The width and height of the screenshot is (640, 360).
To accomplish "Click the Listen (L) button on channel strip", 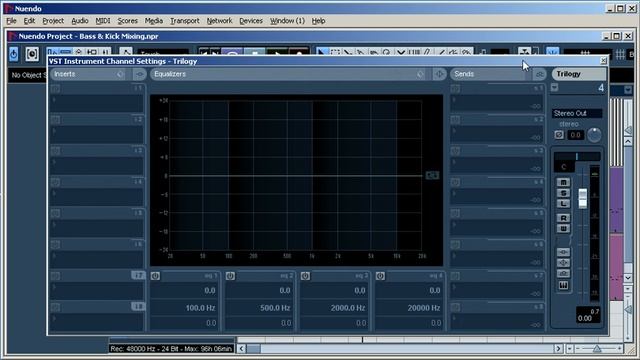I will [x=564, y=203].
